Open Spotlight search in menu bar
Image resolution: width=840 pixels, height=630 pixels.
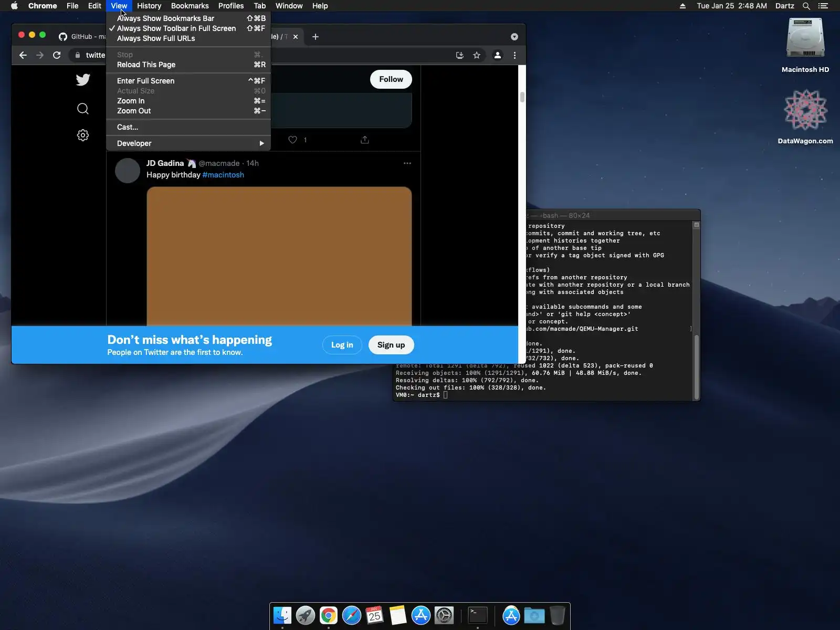[x=806, y=6]
